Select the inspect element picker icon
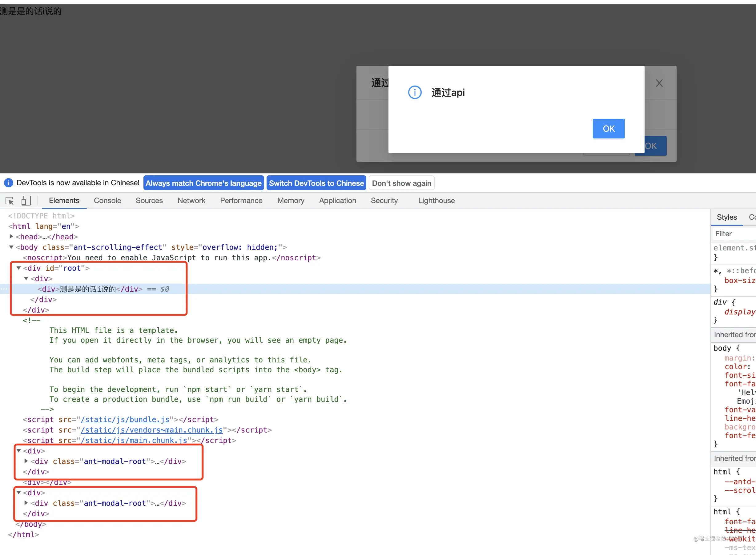The image size is (756, 555). point(10,201)
